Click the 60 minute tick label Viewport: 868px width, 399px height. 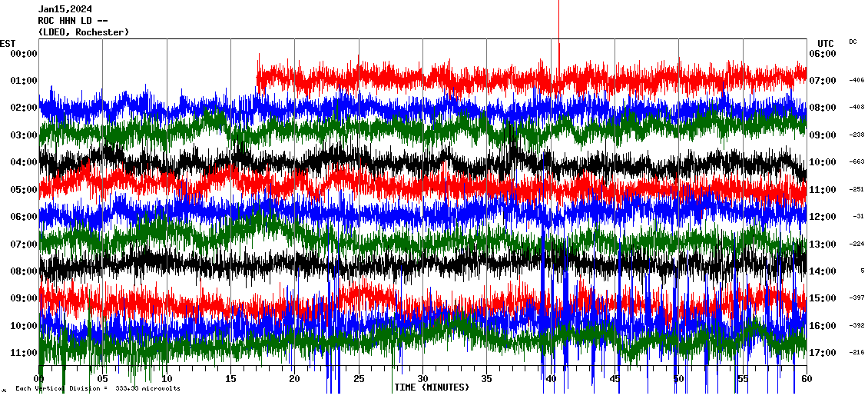click(x=806, y=379)
